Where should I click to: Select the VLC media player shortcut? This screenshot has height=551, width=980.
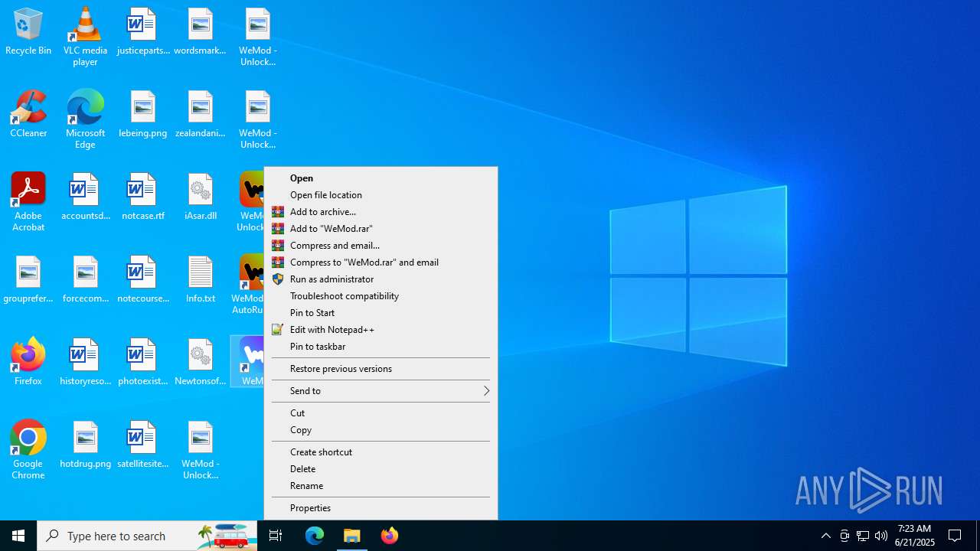85,36
